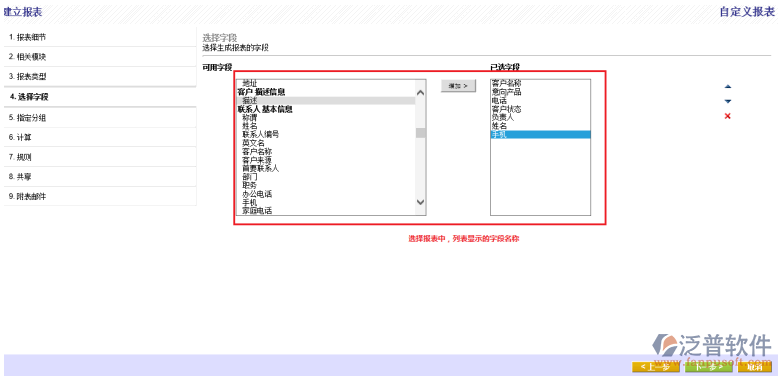Click available fields list scroll down arrow

pyautogui.click(x=420, y=201)
